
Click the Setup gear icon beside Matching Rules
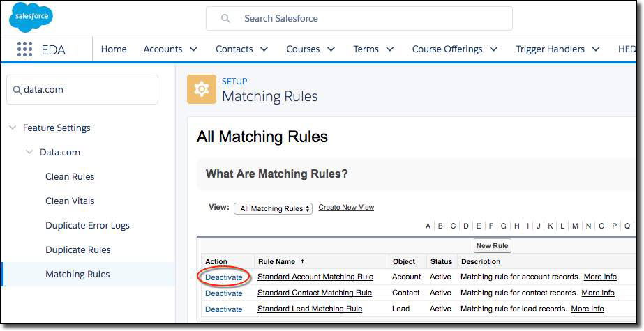click(x=201, y=89)
